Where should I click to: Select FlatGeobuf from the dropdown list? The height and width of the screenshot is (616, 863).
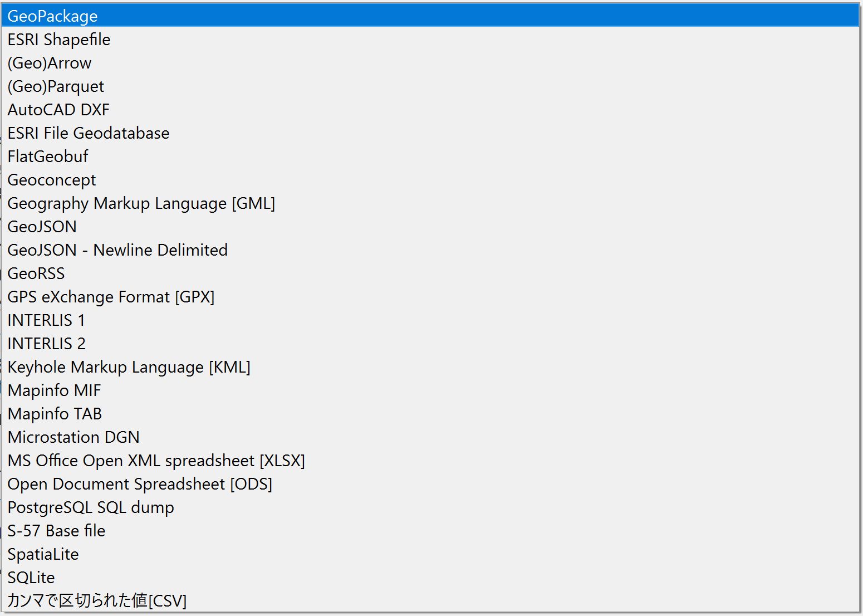point(430,156)
